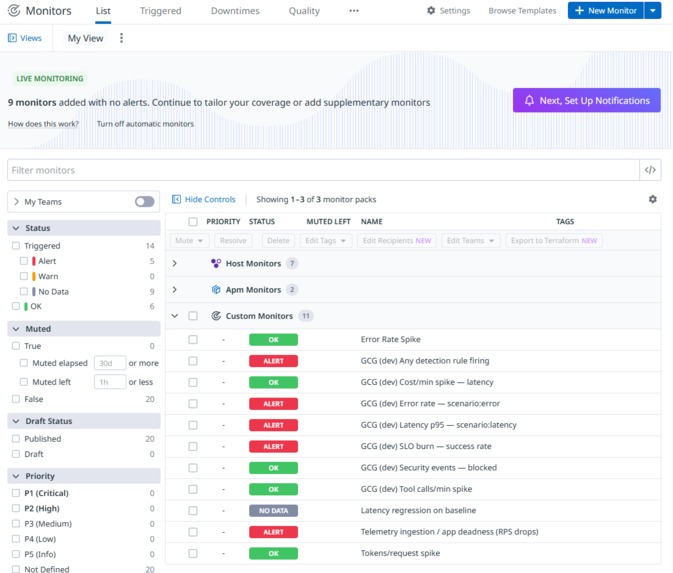The image size is (673, 573).
Task: Open the Settings gear in the header
Action: [x=431, y=10]
